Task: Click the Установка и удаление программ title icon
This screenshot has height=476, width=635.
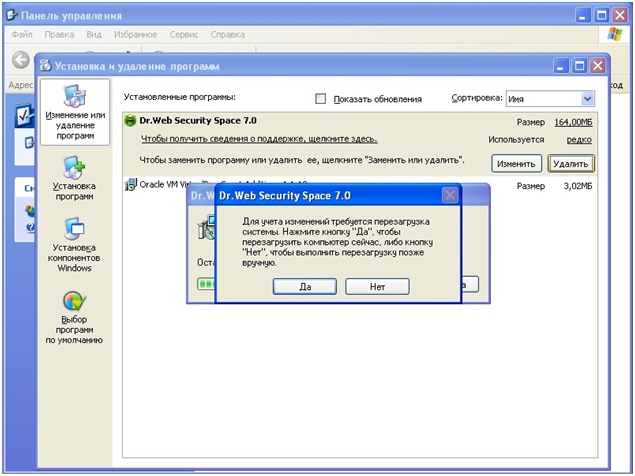Action: (x=45, y=65)
